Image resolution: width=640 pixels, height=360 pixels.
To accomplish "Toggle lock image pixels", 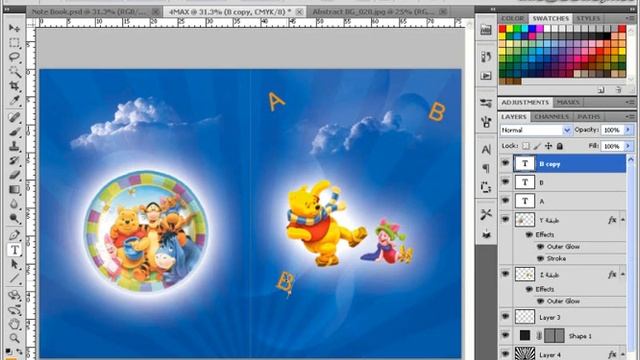I will 537,146.
